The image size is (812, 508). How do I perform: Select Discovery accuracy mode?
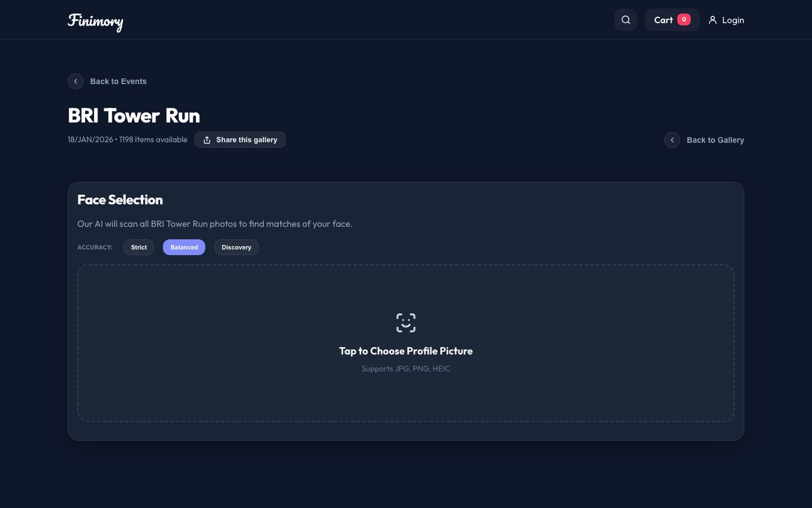[236, 247]
